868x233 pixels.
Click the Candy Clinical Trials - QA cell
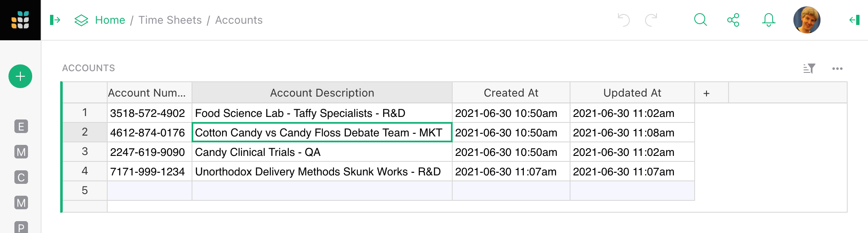pos(258,152)
